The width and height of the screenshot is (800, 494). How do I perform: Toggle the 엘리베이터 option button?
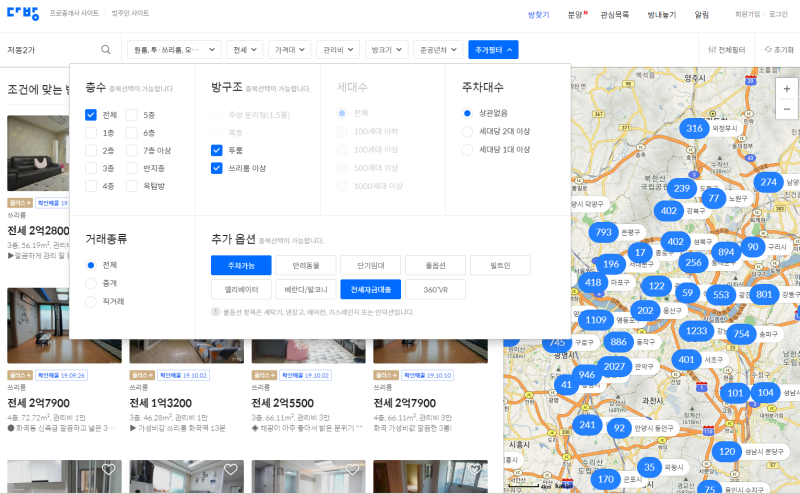click(x=241, y=289)
